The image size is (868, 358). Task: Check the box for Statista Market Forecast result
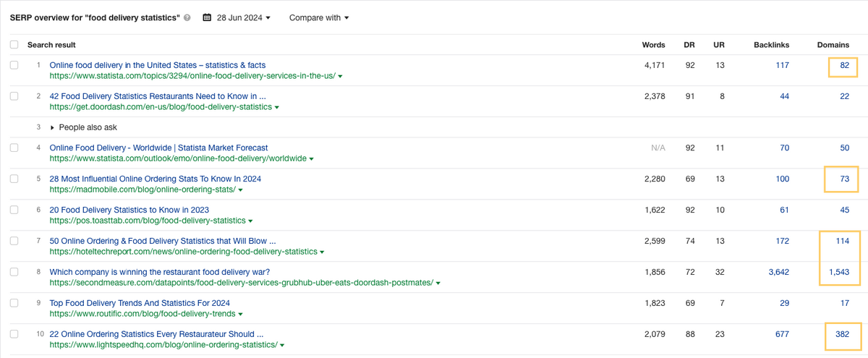(14, 148)
